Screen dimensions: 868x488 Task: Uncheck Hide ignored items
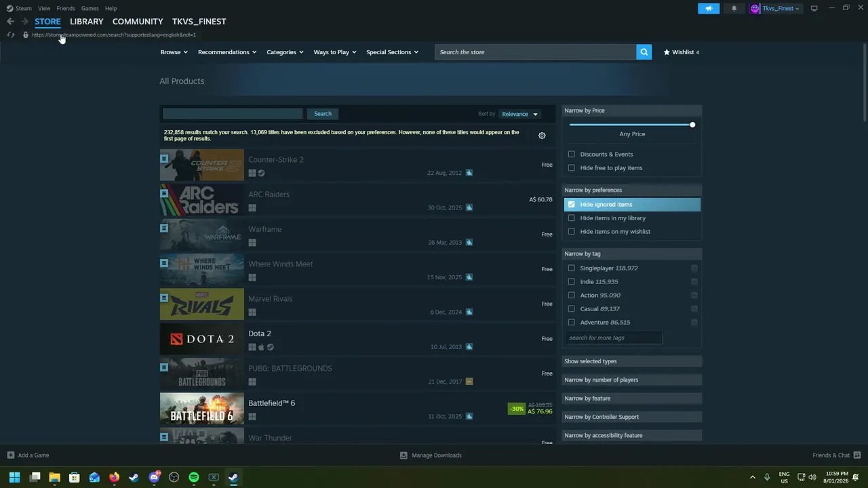(x=571, y=205)
